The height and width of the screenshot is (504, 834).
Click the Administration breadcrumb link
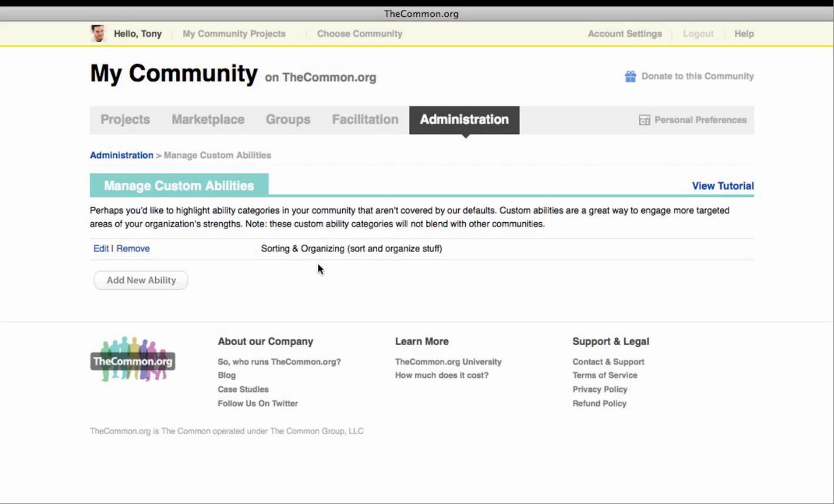(121, 155)
